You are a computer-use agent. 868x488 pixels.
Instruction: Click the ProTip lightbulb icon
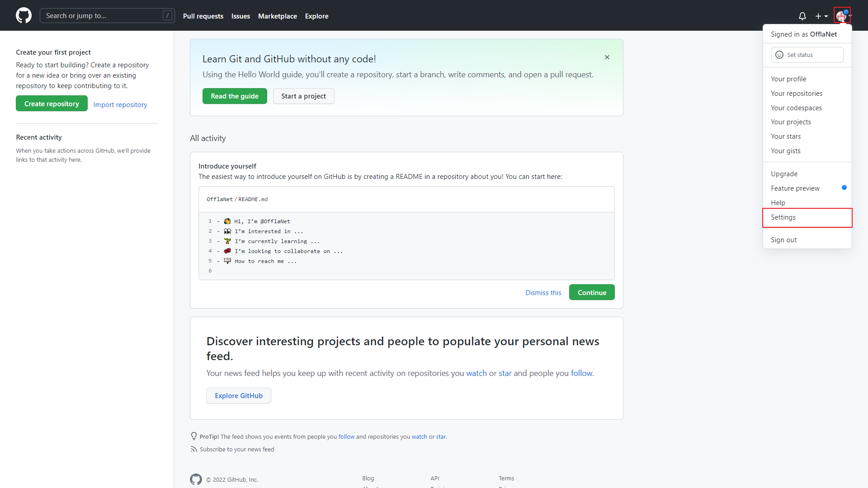click(x=194, y=436)
